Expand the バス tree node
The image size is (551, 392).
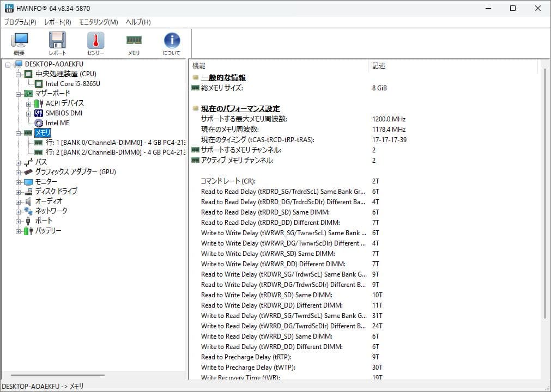coord(19,162)
